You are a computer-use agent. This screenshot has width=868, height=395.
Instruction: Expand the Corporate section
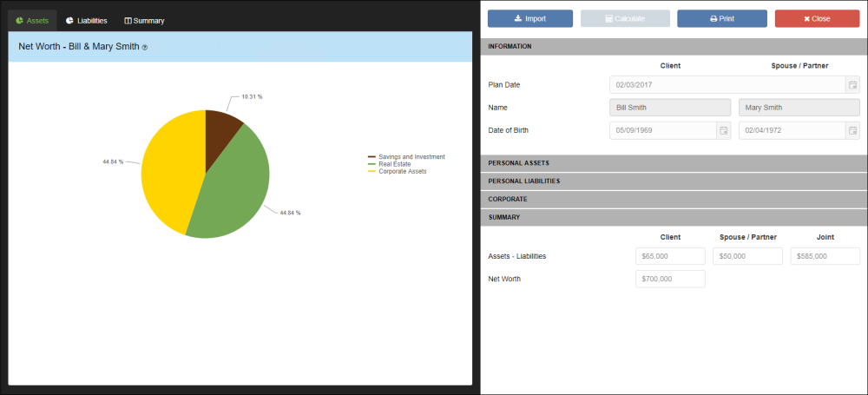(x=674, y=199)
